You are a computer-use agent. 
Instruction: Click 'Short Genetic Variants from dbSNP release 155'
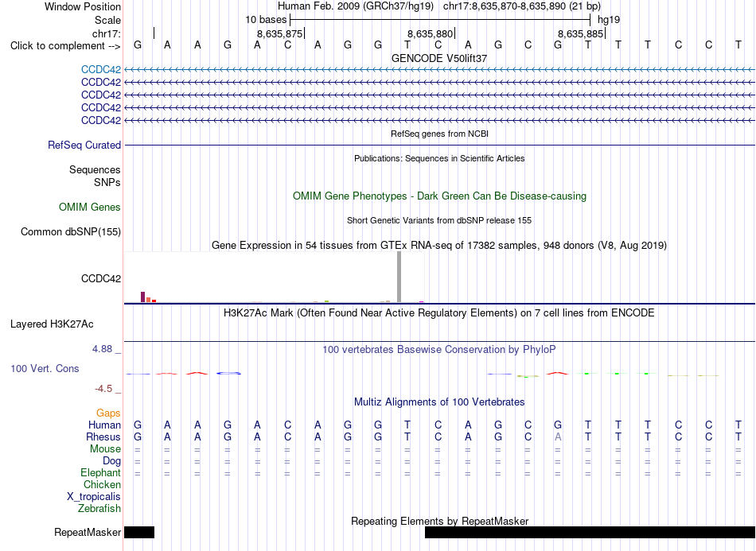[439, 220]
